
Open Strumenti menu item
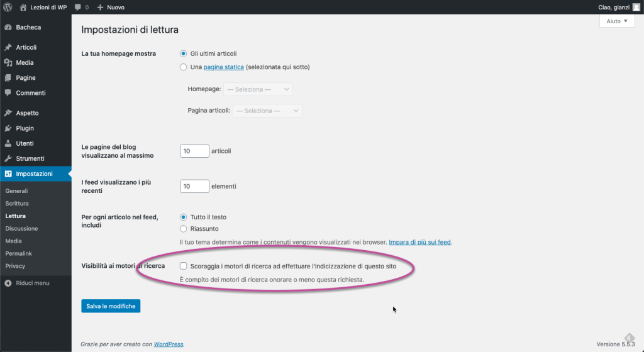tap(30, 158)
